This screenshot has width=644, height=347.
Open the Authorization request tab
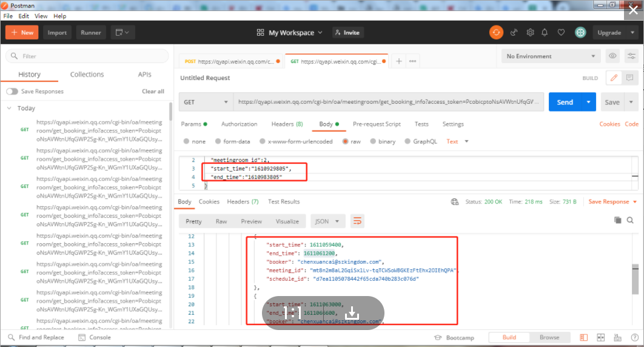239,124
